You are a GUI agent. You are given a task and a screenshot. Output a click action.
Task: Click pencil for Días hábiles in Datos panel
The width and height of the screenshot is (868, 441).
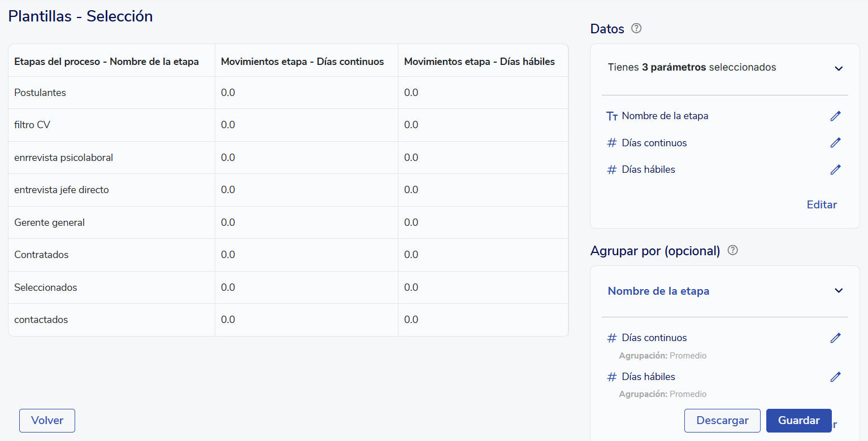835,169
